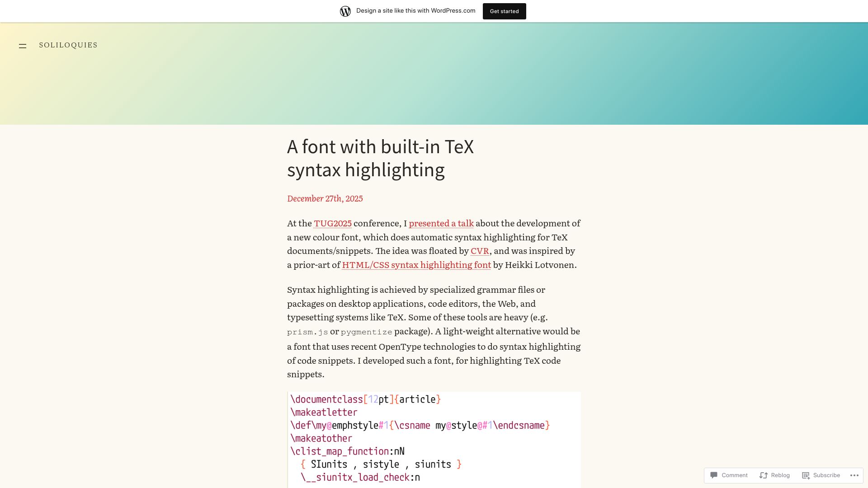This screenshot has height=488, width=868.
Task: Follow the TUG2025 link
Action: tap(333, 223)
